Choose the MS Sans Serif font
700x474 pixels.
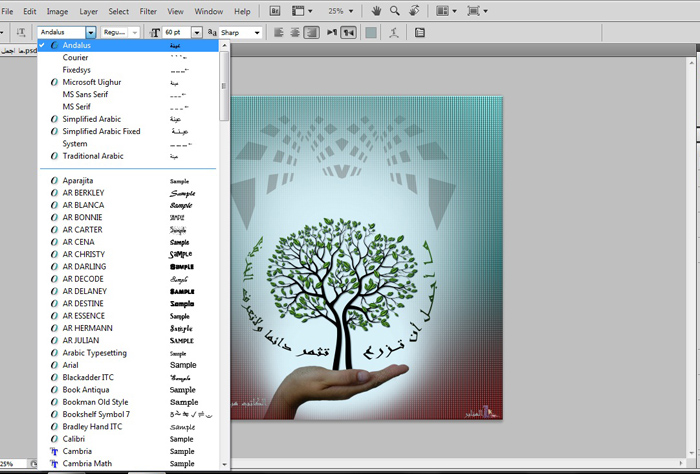pyautogui.click(x=128, y=94)
